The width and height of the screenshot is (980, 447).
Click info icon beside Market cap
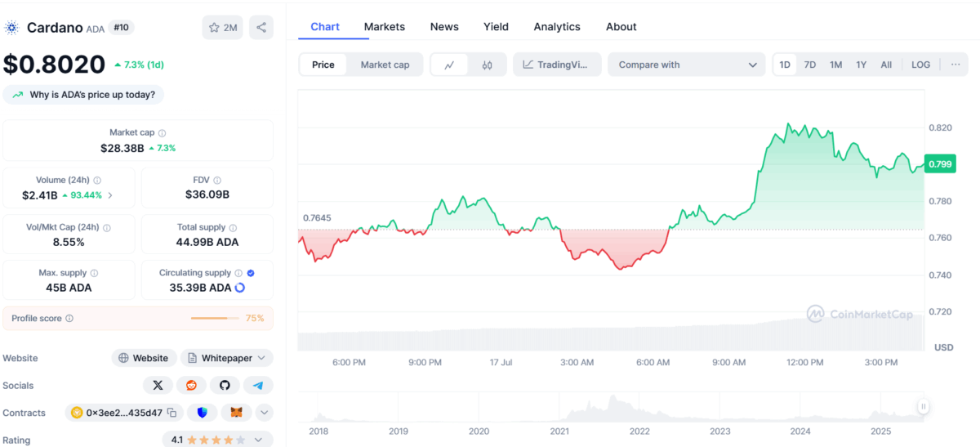tap(162, 132)
